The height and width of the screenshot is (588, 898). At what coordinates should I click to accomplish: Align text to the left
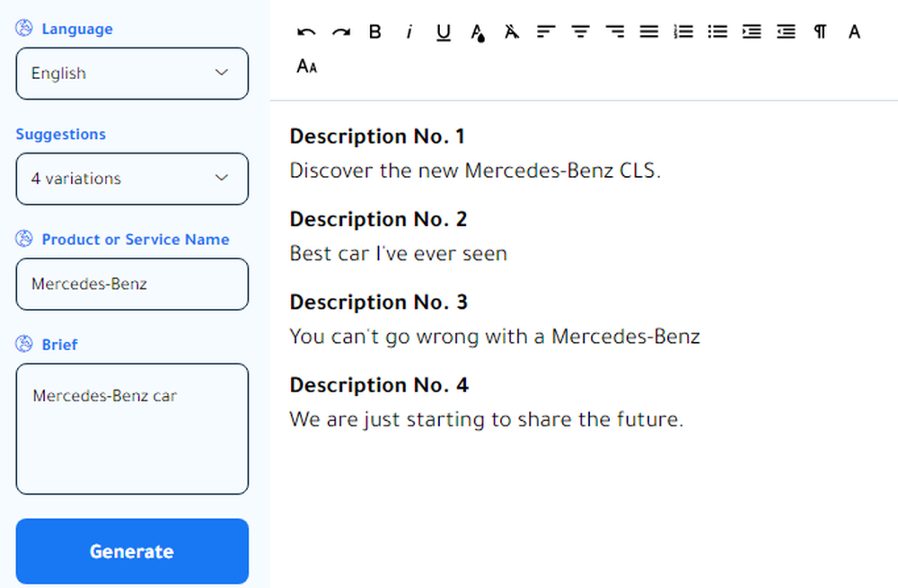tap(546, 32)
